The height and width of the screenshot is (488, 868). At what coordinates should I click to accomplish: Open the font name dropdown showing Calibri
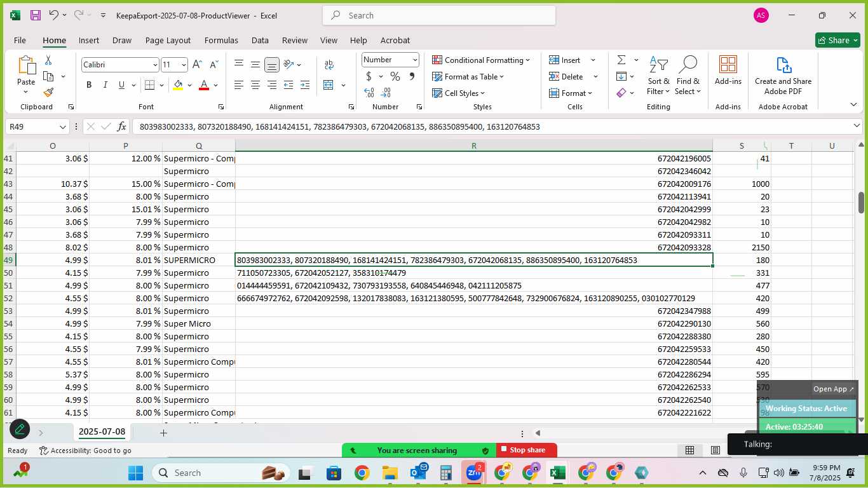pos(154,65)
